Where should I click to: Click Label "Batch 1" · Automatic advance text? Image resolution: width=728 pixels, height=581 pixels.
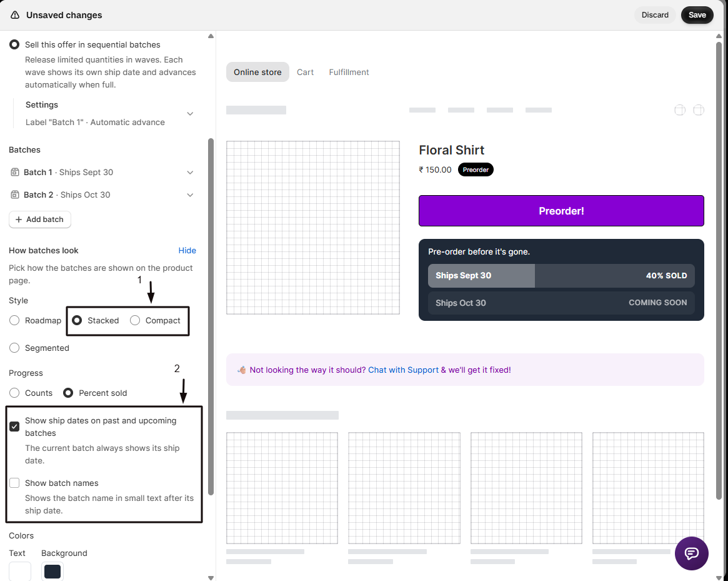point(95,122)
